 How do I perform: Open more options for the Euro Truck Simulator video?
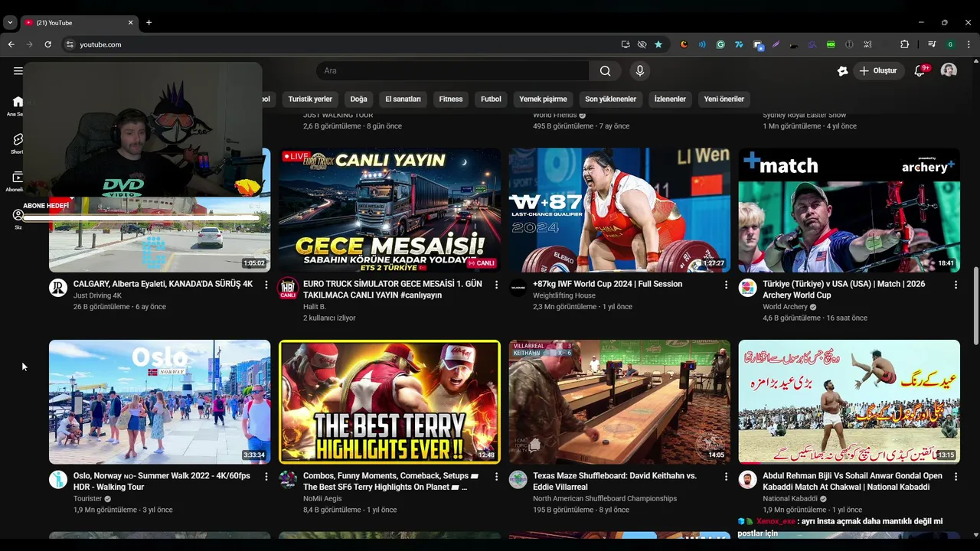(x=496, y=285)
